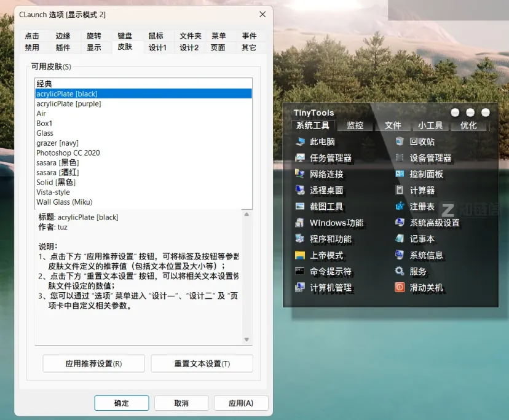Launch 命令提示符 icon in TinyTools

click(x=300, y=271)
